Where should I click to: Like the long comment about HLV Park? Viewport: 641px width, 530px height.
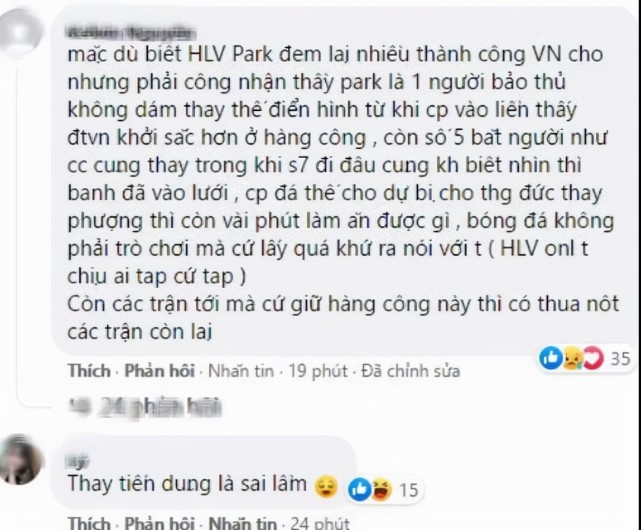point(90,371)
